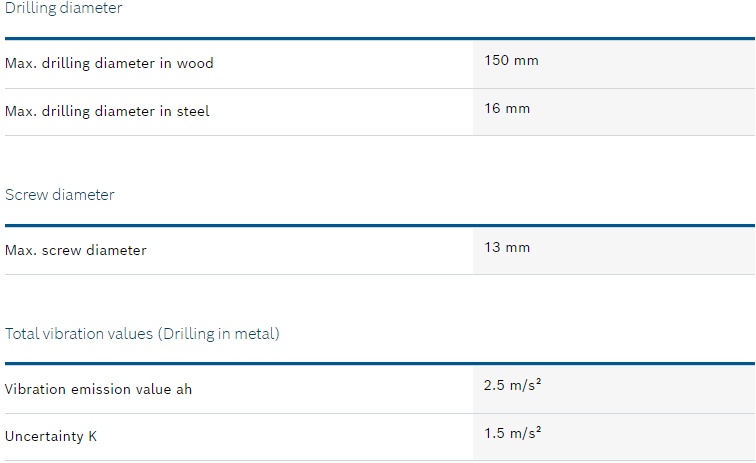Select the Max. screw diameter label
756x463 pixels.
tap(76, 250)
